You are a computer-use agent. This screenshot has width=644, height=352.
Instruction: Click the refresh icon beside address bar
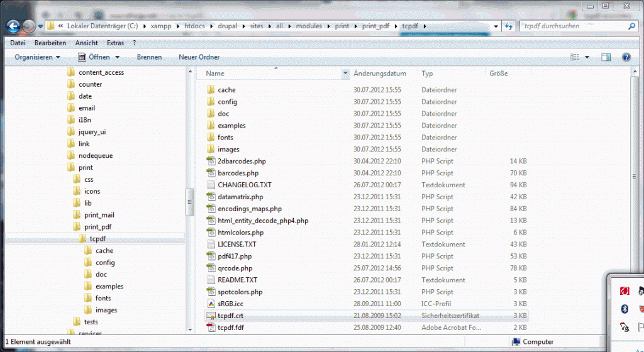(508, 26)
